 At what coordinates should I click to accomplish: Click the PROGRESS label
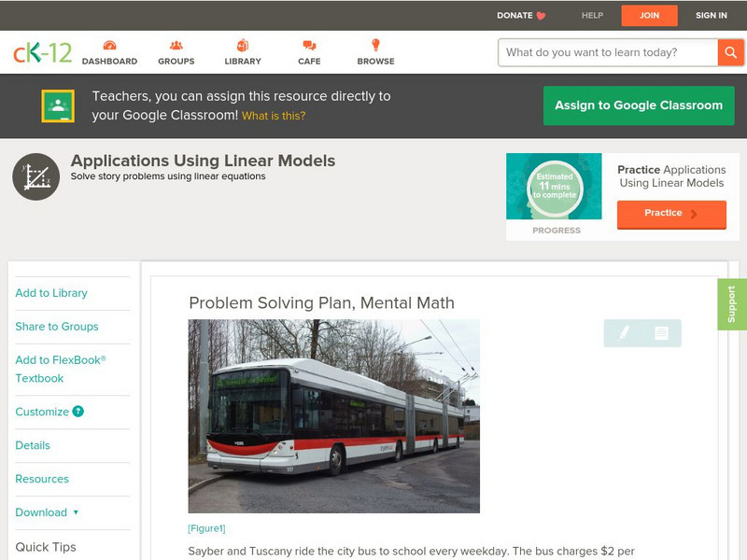557,231
